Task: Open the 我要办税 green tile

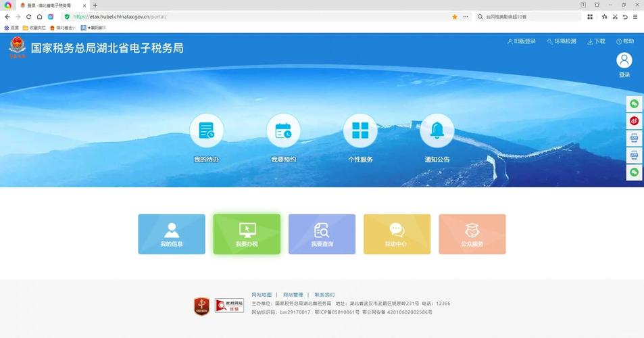Action: point(247,234)
